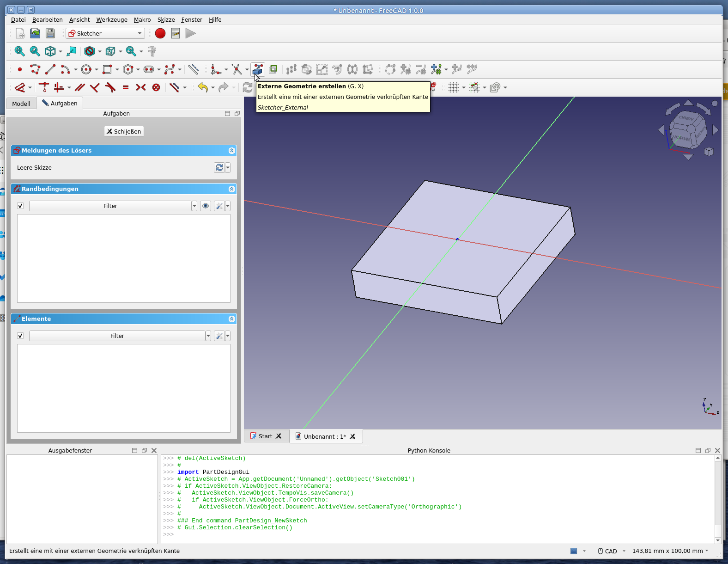This screenshot has height=564, width=728.
Task: Toggle construction geometry mode icon
Action: click(x=194, y=69)
